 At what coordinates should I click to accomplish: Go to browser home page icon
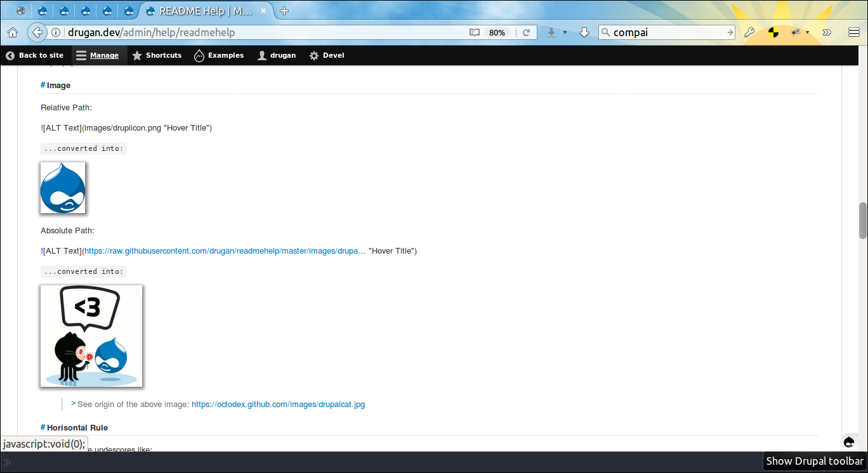pyautogui.click(x=13, y=32)
